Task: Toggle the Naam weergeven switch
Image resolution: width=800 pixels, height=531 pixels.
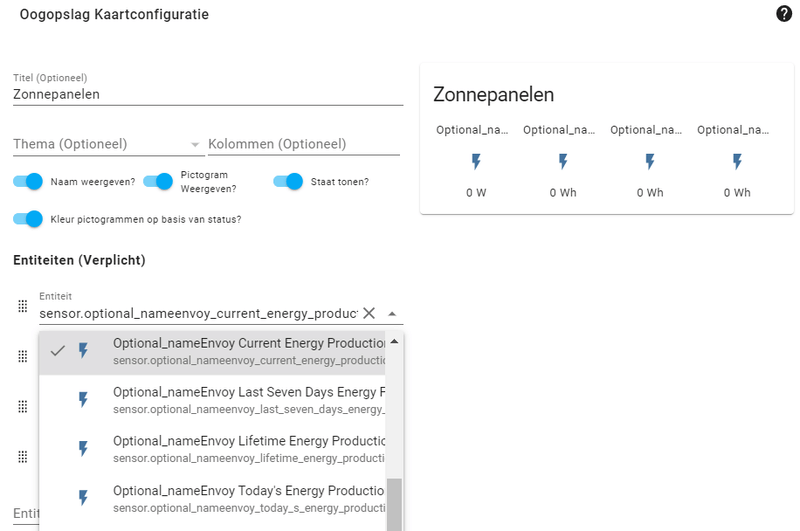Action: click(x=29, y=181)
